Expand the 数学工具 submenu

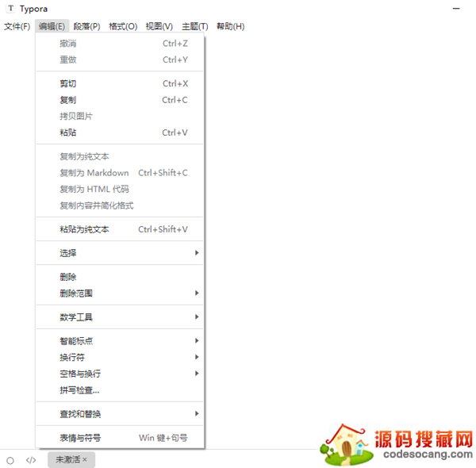[121, 317]
